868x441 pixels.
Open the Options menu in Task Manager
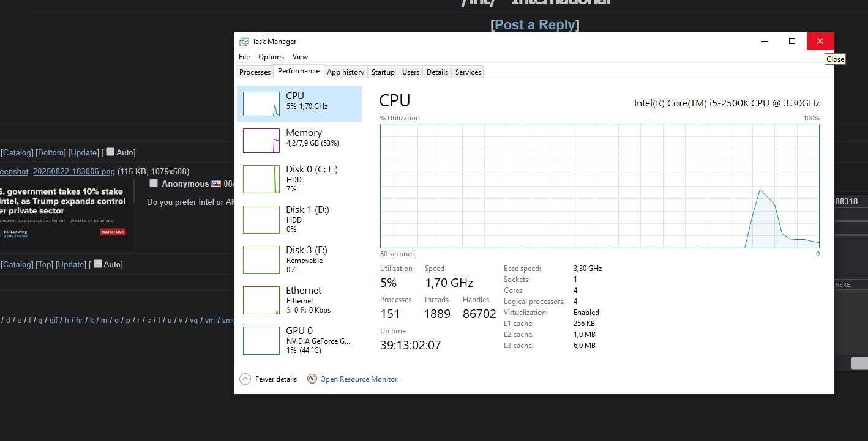point(271,57)
